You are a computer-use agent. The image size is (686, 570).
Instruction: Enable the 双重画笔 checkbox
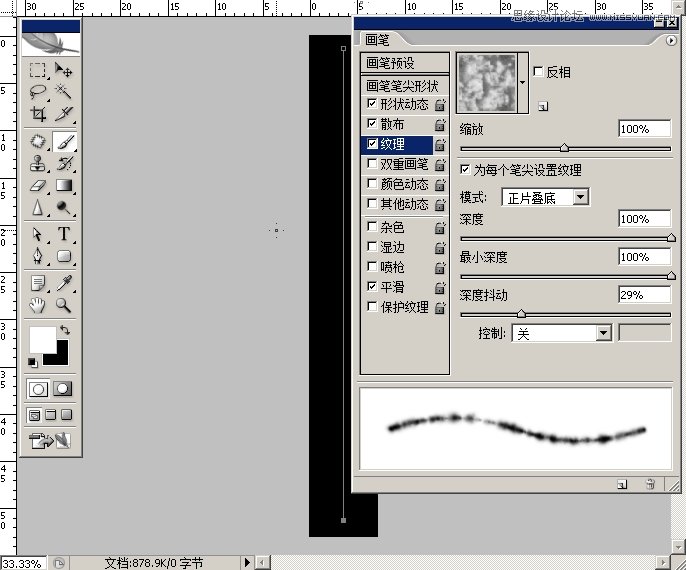pos(372,164)
